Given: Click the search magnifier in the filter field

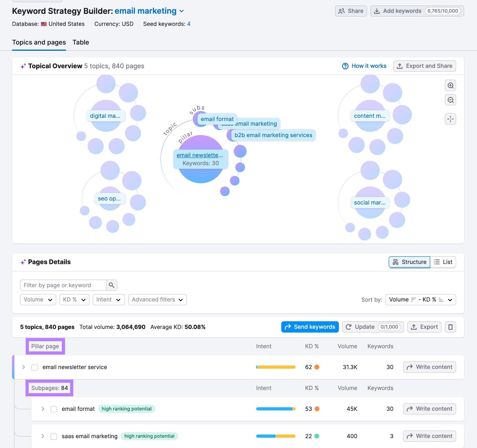Looking at the screenshot, I should point(111,285).
